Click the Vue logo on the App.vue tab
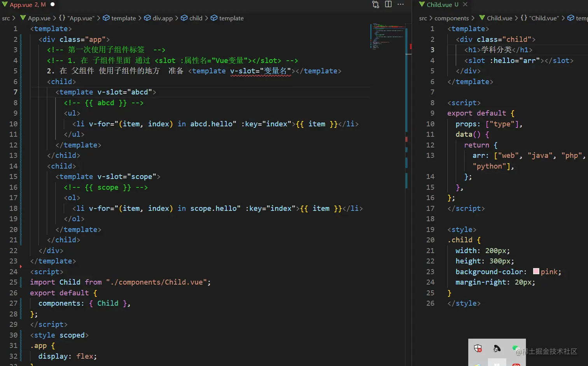The height and width of the screenshot is (366, 588). click(5, 4)
